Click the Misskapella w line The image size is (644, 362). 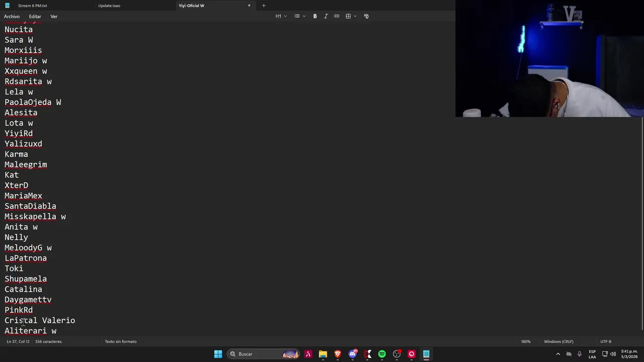coord(35,217)
